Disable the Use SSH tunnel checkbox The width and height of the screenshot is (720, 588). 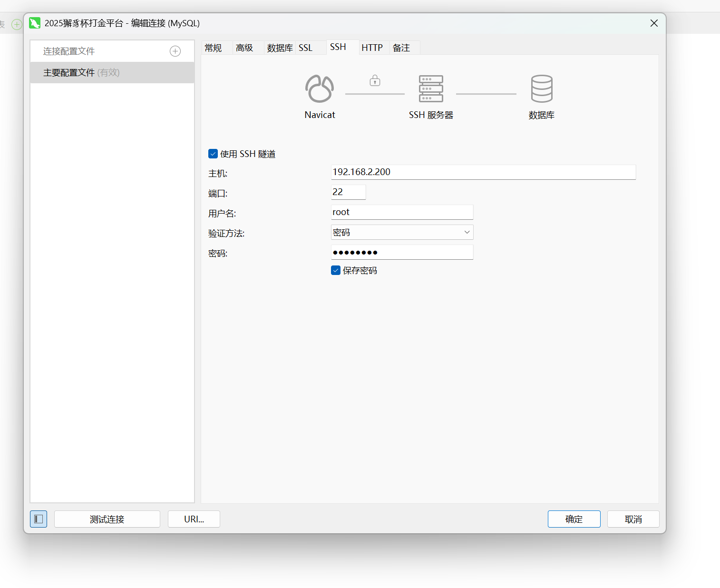(x=213, y=154)
